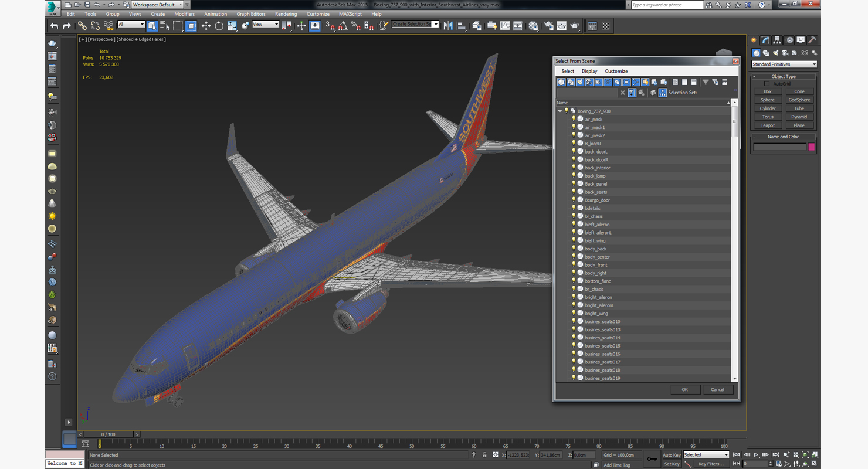Open the Modifiers menu
The height and width of the screenshot is (469, 868).
pos(185,14)
